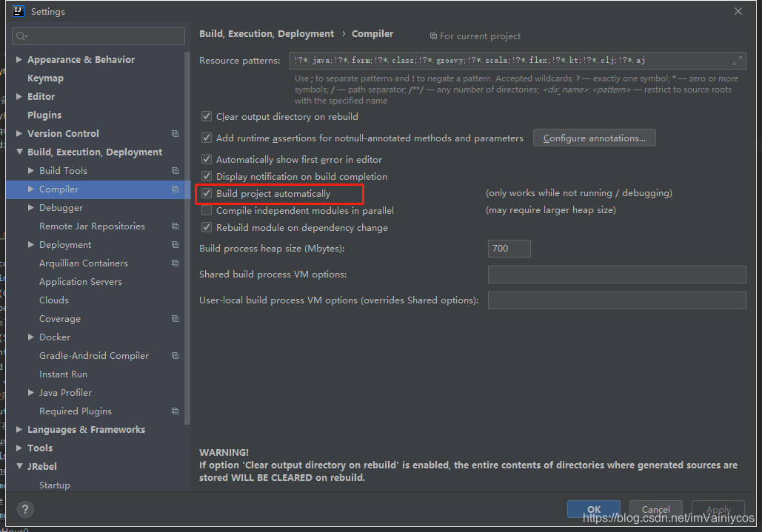762x532 pixels.
Task: Enable Compile independent modules in parallel
Action: point(207,210)
